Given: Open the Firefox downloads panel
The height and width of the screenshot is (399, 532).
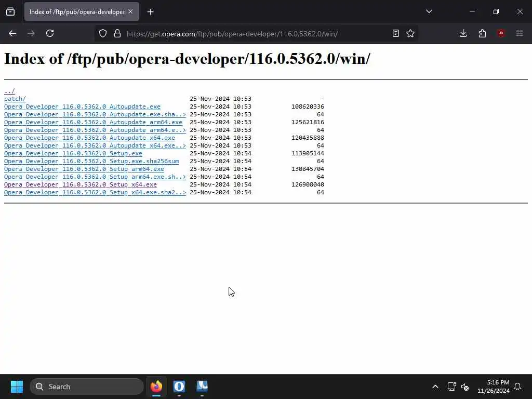Looking at the screenshot, I should (463, 33).
